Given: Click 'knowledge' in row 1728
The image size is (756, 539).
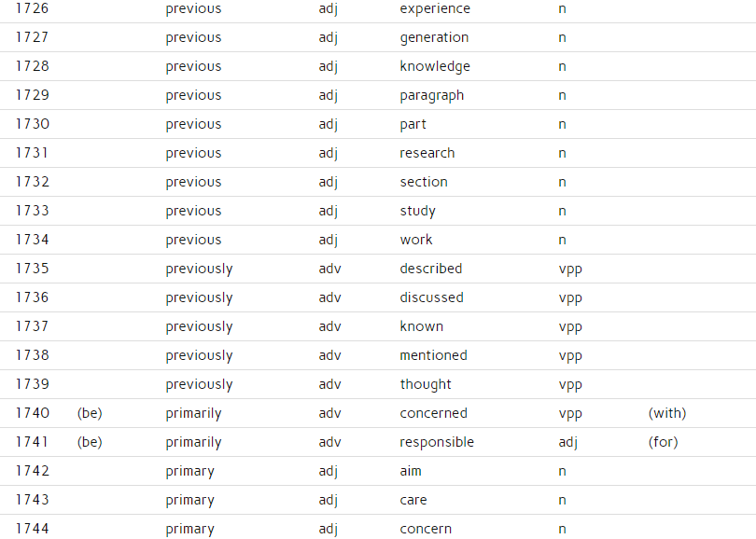Looking at the screenshot, I should point(435,66).
